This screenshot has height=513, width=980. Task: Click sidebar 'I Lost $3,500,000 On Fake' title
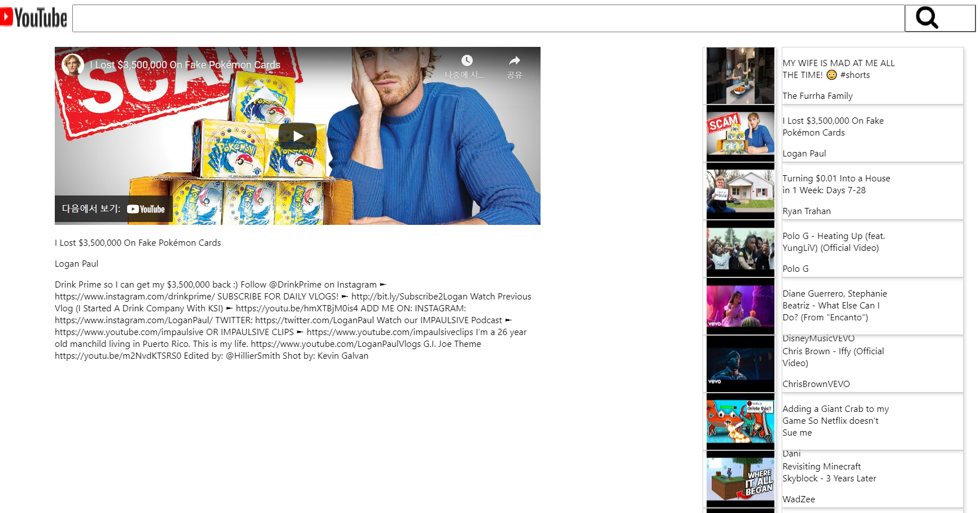point(833,127)
